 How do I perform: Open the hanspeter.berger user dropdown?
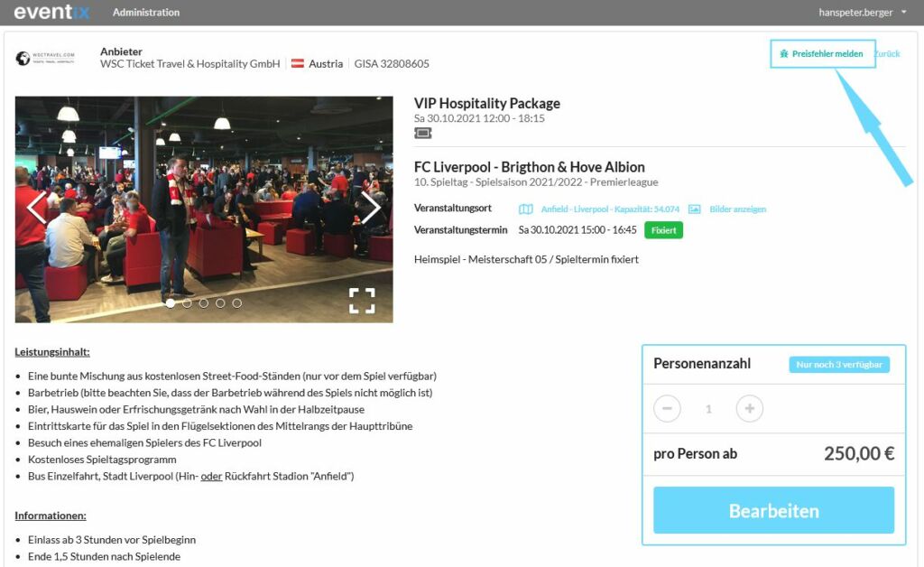862,13
